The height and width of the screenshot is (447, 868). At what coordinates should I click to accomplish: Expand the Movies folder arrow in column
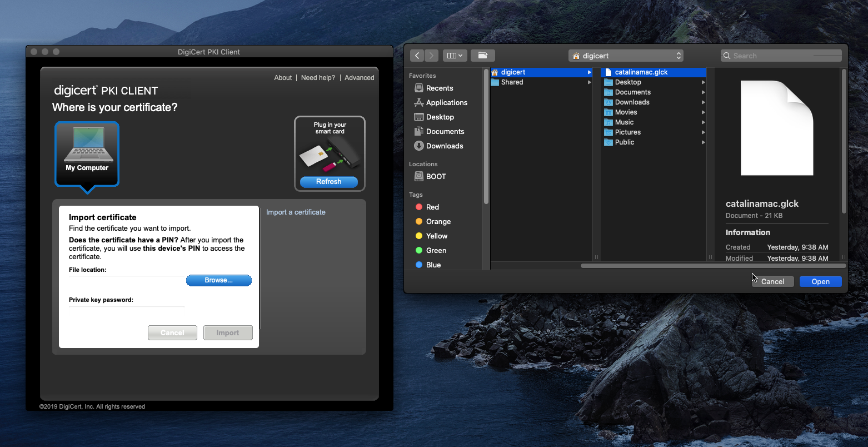[x=703, y=112]
